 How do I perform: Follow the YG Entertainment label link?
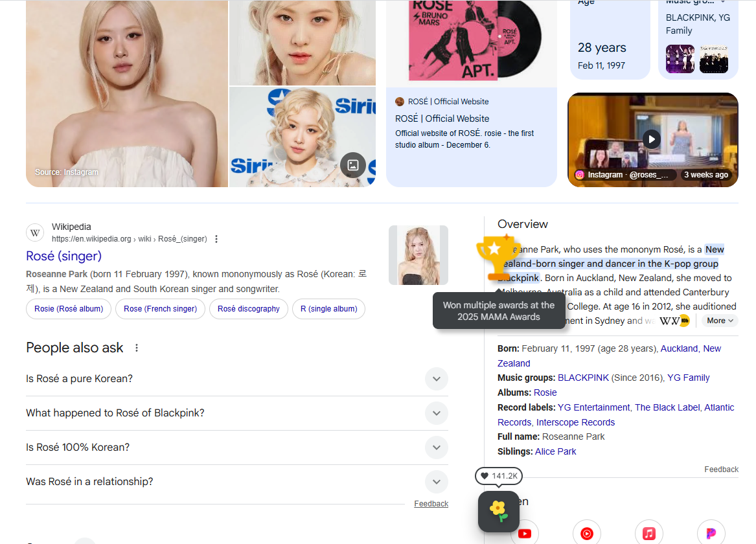(x=593, y=407)
